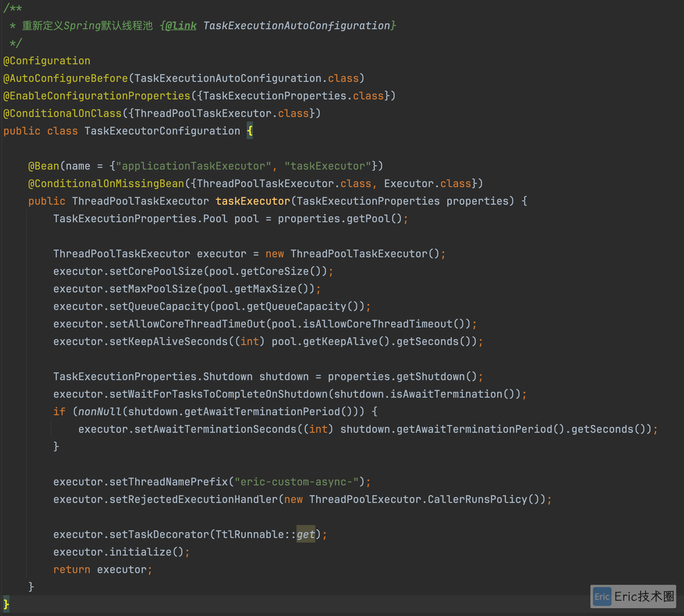This screenshot has height=616, width=684.
Task: Click the TtlRunnable class reference
Action: click(x=250, y=535)
